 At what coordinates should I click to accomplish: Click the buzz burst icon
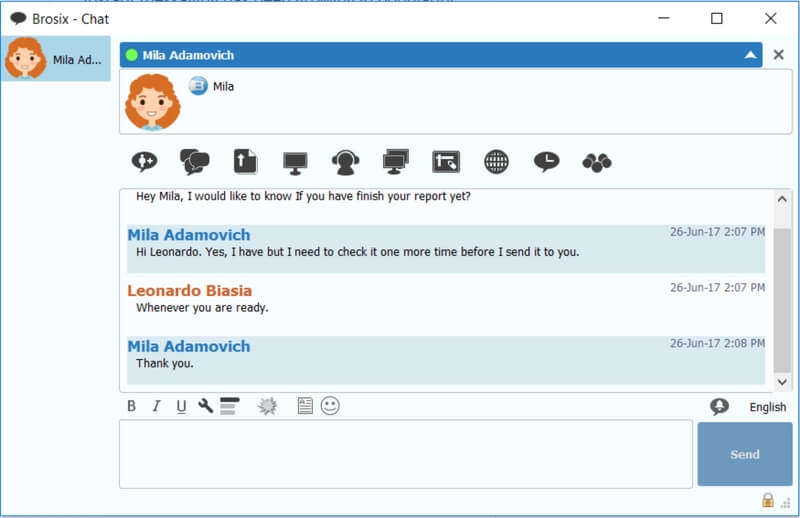[267, 406]
